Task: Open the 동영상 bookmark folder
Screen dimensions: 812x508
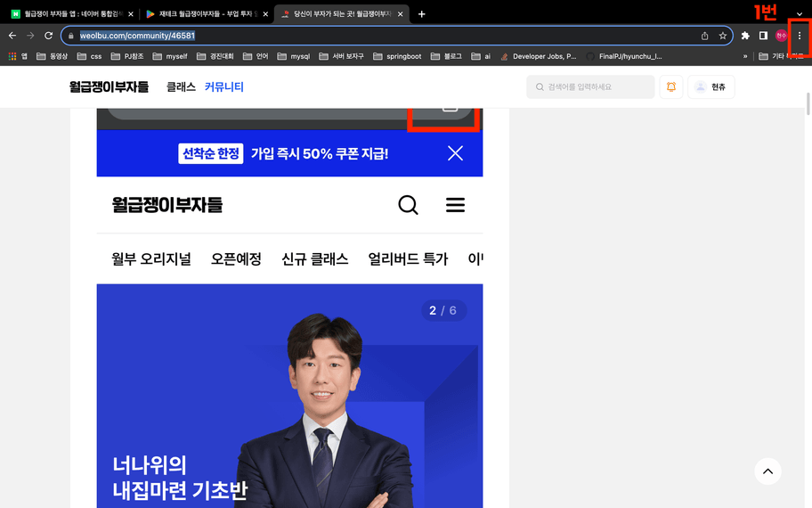Action: click(x=52, y=56)
